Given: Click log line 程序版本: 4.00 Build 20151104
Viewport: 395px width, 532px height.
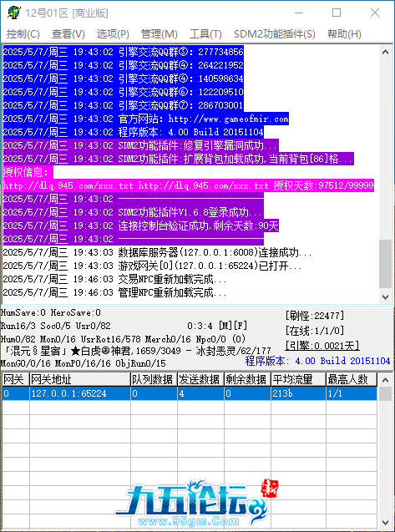Looking at the screenshot, I should pos(134,132).
